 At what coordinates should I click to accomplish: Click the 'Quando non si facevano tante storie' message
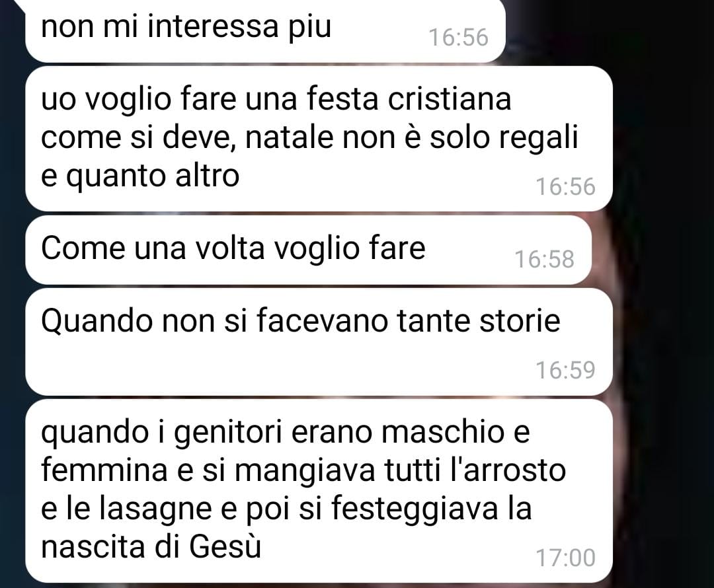click(x=319, y=342)
